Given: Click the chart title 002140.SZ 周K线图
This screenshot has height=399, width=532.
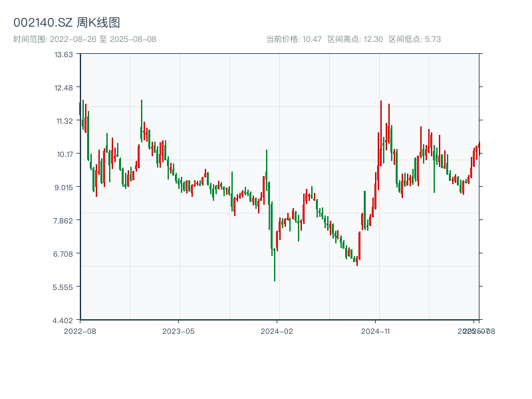Looking at the screenshot, I should 66,23.
